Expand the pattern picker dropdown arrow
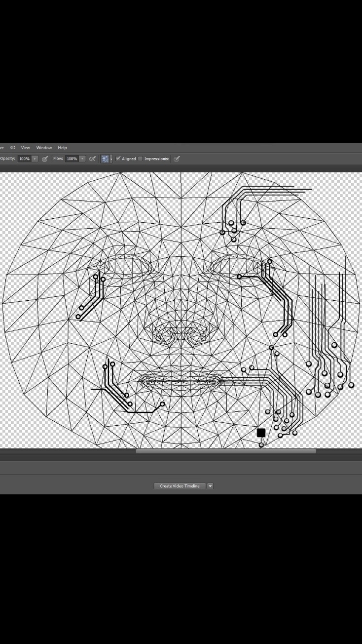The width and height of the screenshot is (362, 644). [x=111, y=159]
